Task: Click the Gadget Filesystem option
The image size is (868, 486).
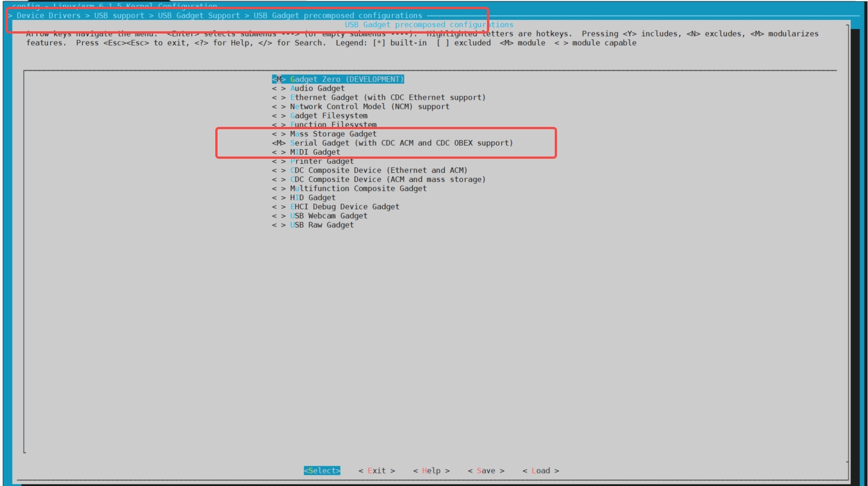Action: [x=329, y=116]
